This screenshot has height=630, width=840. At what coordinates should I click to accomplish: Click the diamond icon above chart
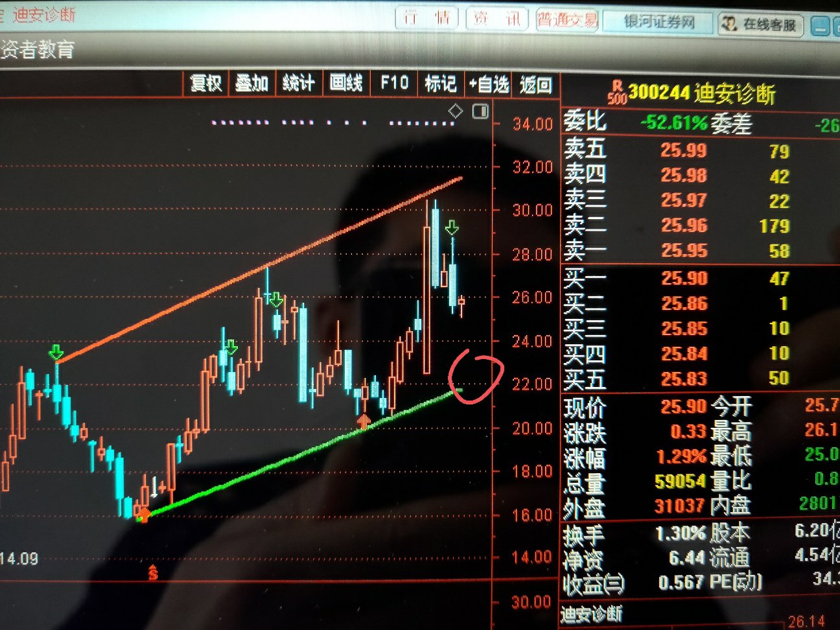[x=456, y=111]
